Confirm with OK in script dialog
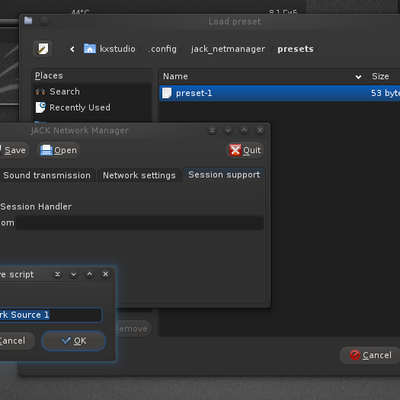 click(x=74, y=341)
